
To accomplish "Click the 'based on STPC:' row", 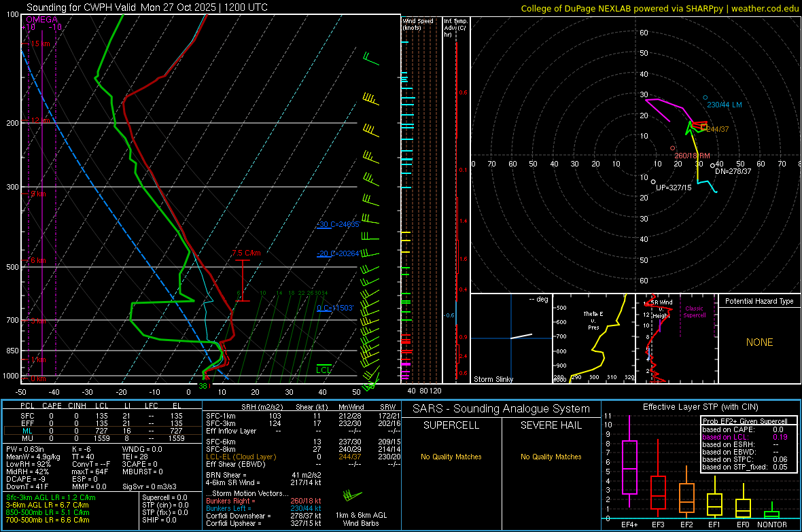I will point(745,459).
